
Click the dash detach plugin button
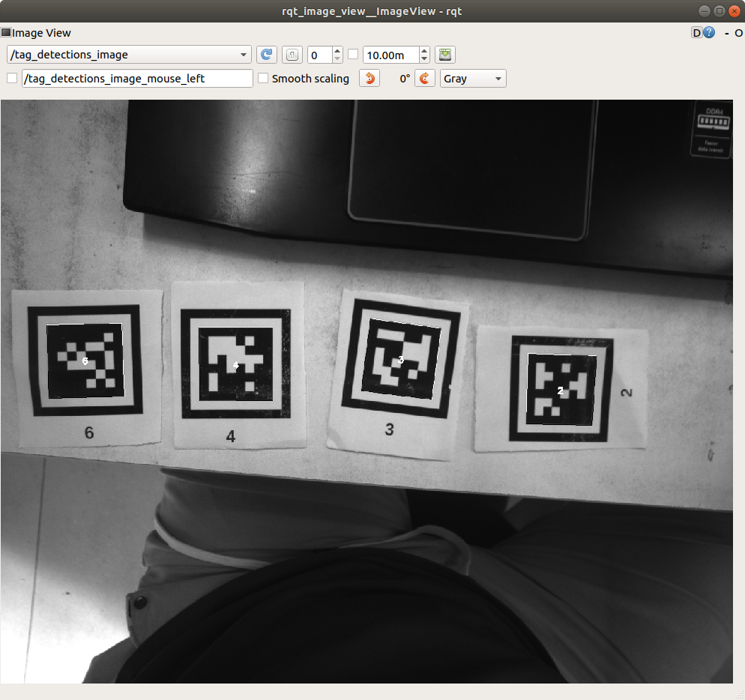click(726, 33)
